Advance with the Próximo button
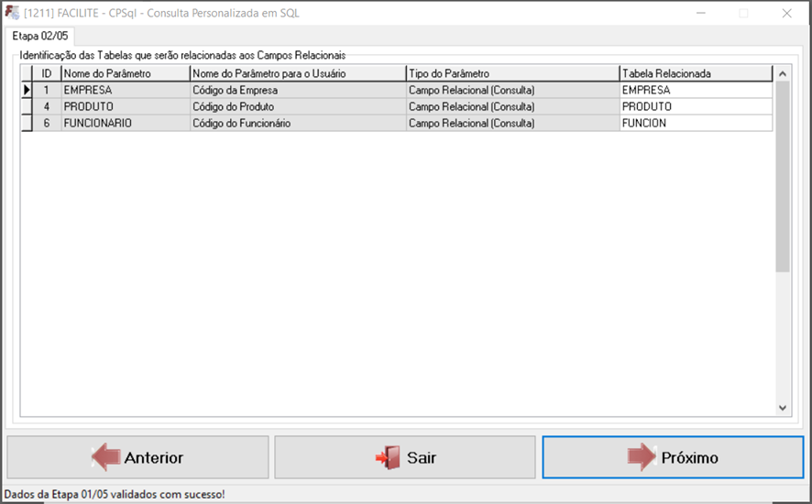Viewport: 812px width, 504px height. coord(673,457)
